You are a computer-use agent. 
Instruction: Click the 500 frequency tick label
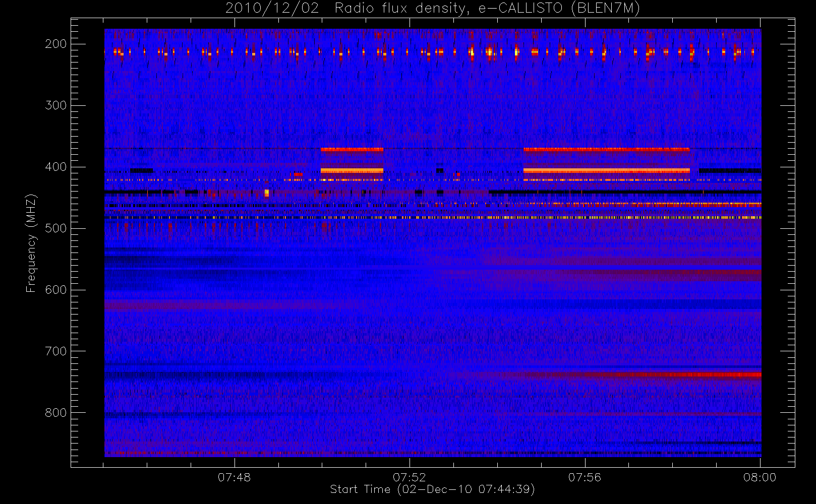[55, 228]
